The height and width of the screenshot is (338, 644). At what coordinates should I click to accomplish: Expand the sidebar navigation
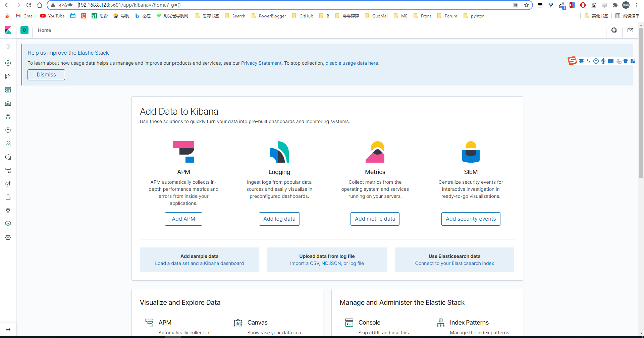coord(8,329)
